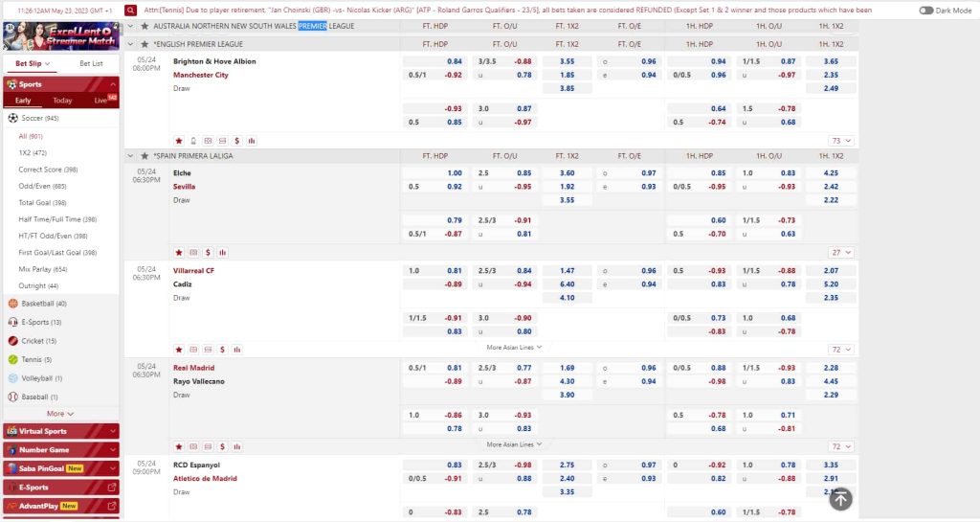980x522 pixels.
Task: Collapse the English Premier League section chevron
Action: 130,44
